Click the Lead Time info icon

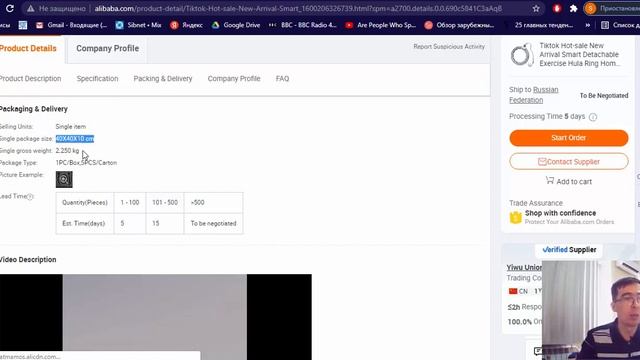[x=30, y=197]
